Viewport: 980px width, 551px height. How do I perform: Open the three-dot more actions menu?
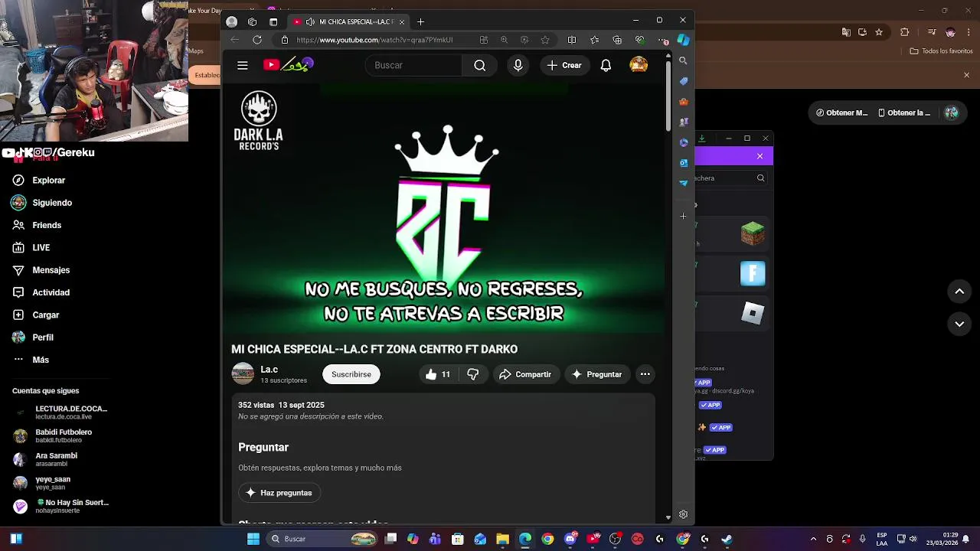[645, 374]
